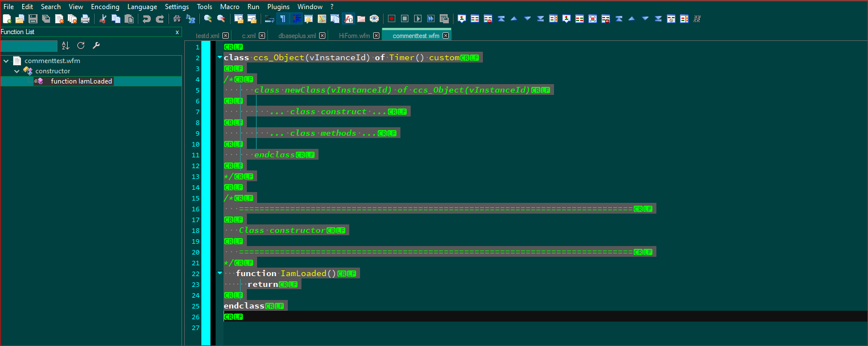Redo the last undone edit

pyautogui.click(x=160, y=19)
